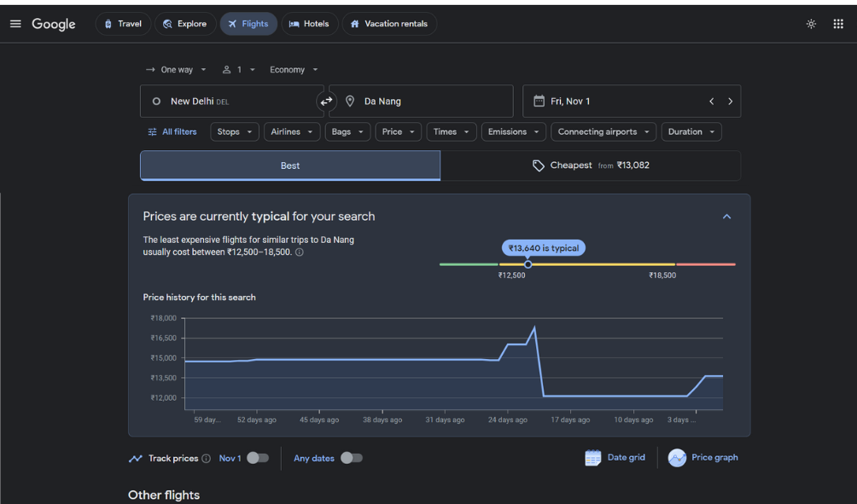Open the One way trip type dropdown
Image resolution: width=857 pixels, height=504 pixels.
click(176, 70)
